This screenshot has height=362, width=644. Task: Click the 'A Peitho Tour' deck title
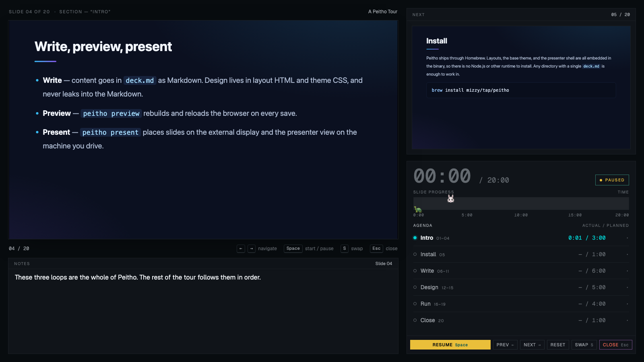(x=383, y=12)
